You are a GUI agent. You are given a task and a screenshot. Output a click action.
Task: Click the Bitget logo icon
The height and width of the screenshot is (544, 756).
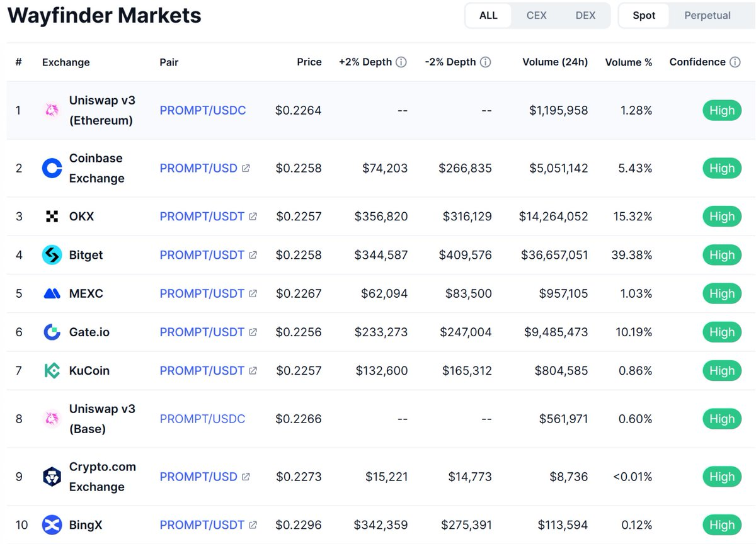[52, 255]
